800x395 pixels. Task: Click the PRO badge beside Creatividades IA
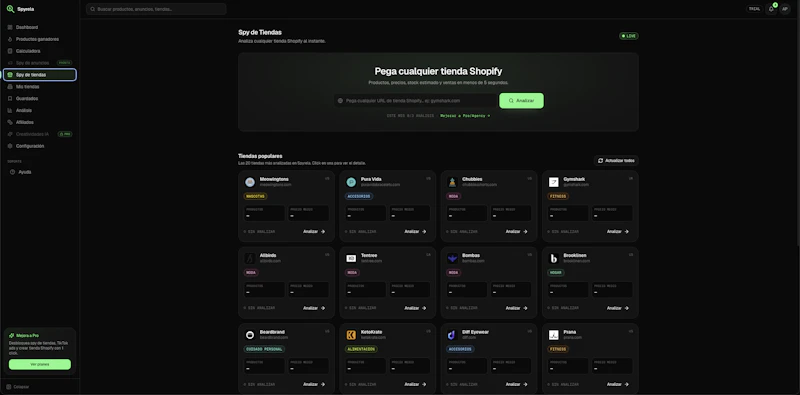(65, 134)
